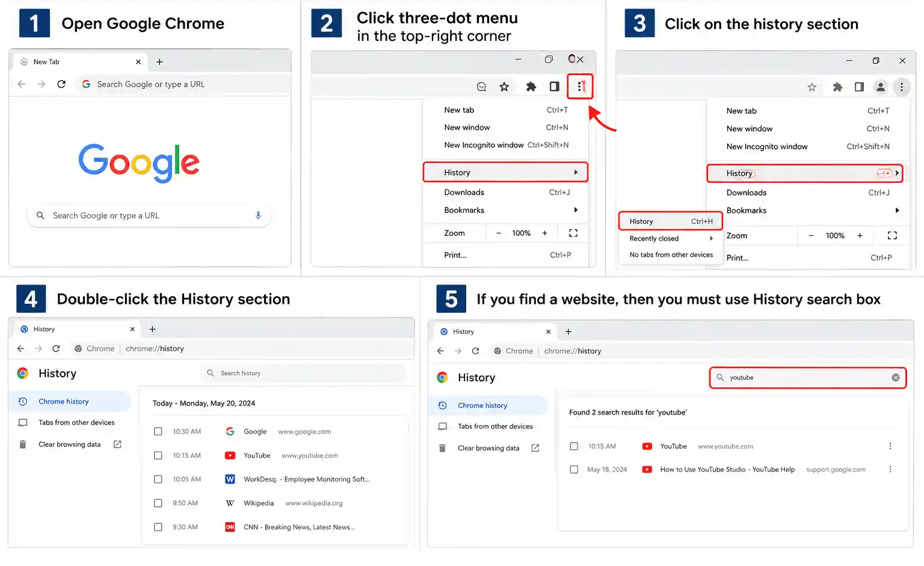This screenshot has width=924, height=566.
Task: Check the 10:15 AM YouTube result checkbox in step 5
Action: (x=574, y=446)
